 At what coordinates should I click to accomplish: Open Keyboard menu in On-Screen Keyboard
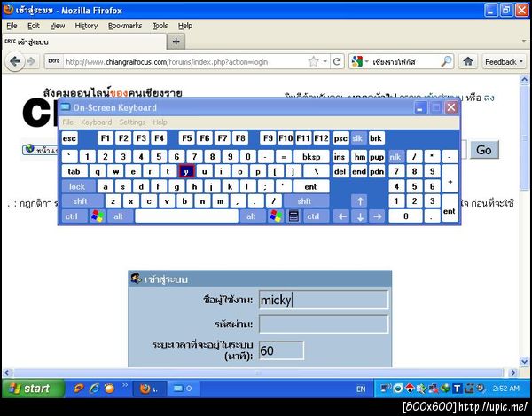click(x=97, y=122)
